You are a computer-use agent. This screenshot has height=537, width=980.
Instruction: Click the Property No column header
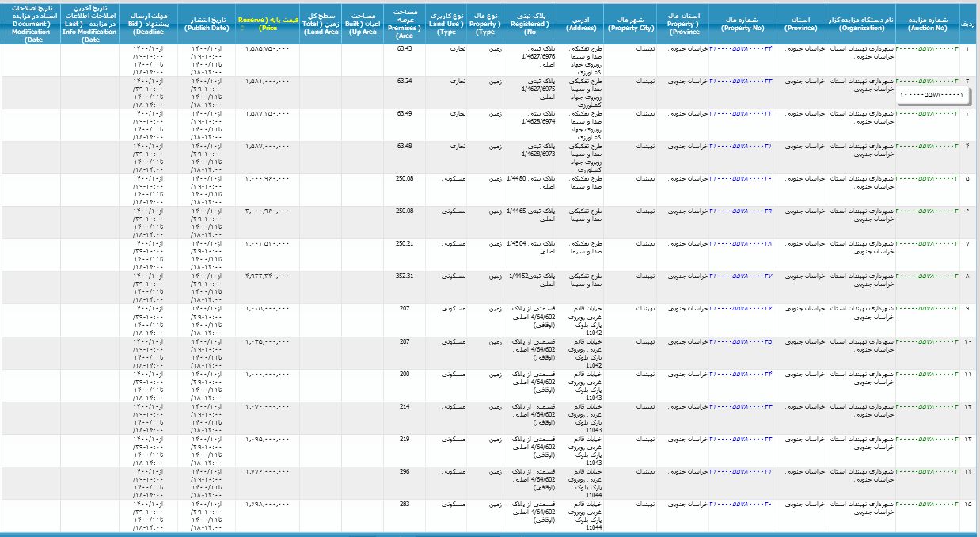pyautogui.click(x=740, y=23)
